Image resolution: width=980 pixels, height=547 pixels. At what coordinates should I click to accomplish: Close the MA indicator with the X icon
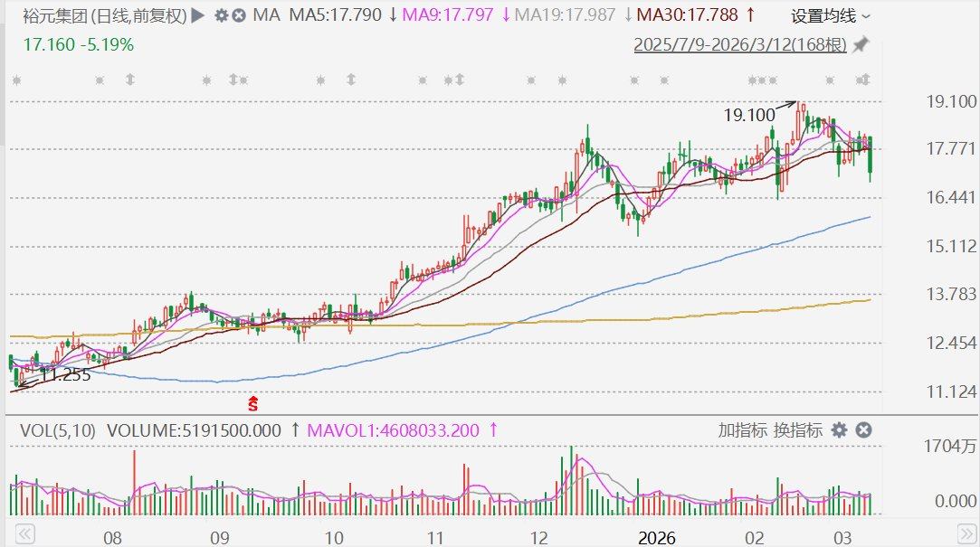tap(239, 15)
